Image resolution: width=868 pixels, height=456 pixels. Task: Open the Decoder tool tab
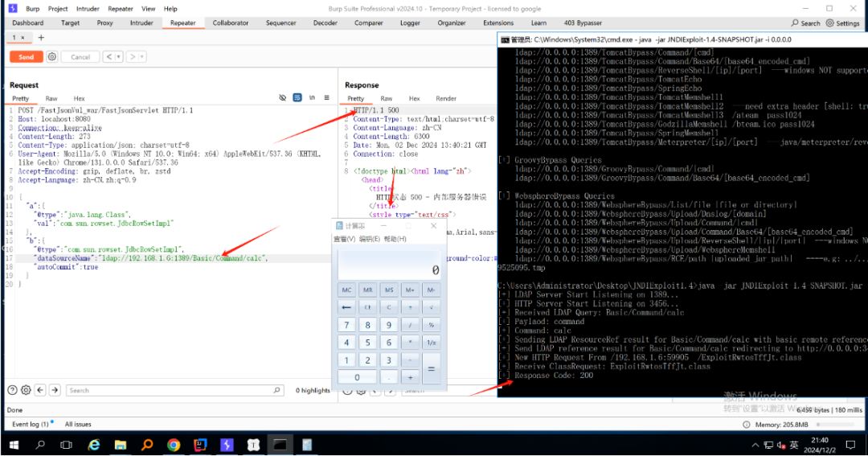point(325,23)
